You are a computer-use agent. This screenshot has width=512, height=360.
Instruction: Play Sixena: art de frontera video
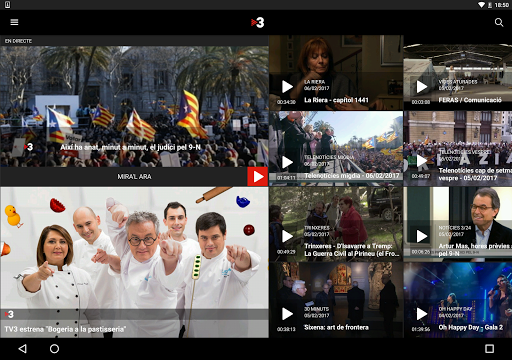tap(287, 314)
